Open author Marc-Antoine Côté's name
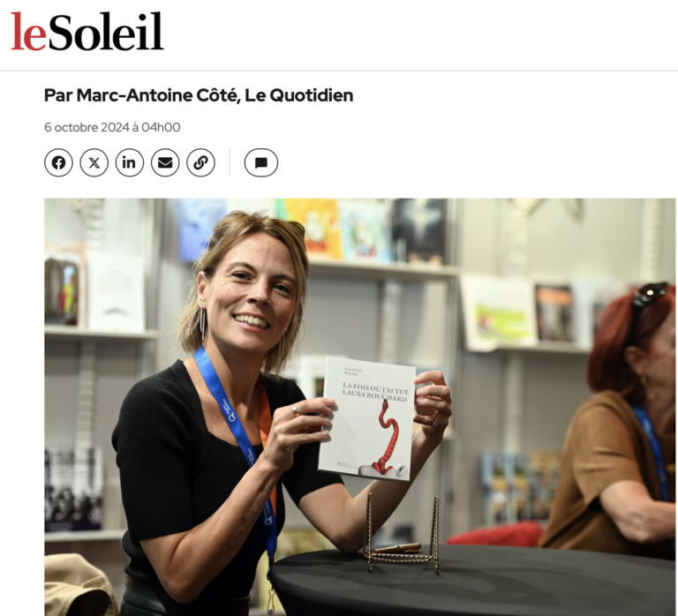 pyautogui.click(x=158, y=95)
